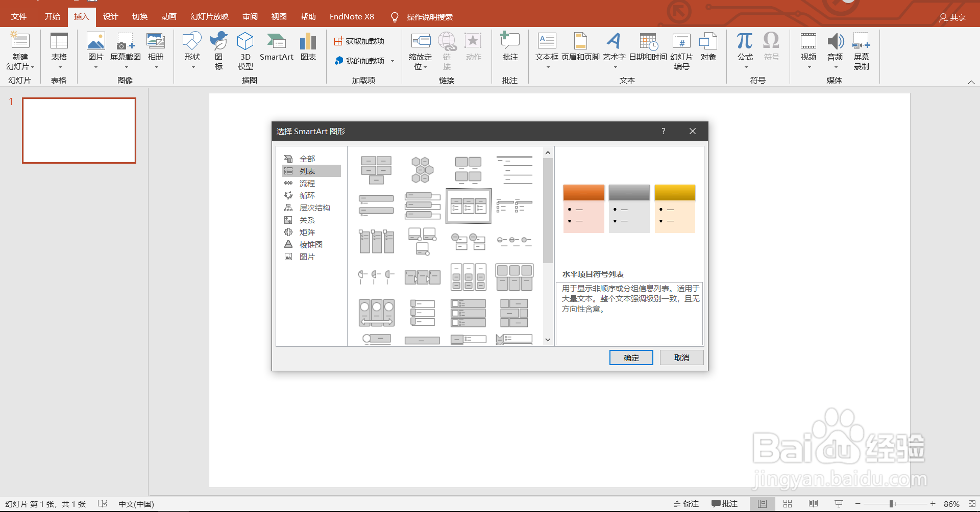Start slideshow from status bar
Image resolution: width=980 pixels, height=512 pixels.
[839, 504]
